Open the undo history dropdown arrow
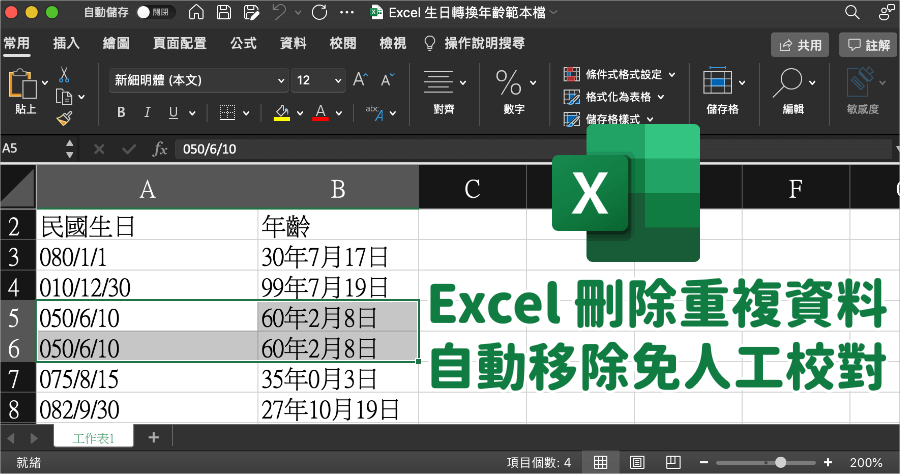900x474 pixels. 297,12
